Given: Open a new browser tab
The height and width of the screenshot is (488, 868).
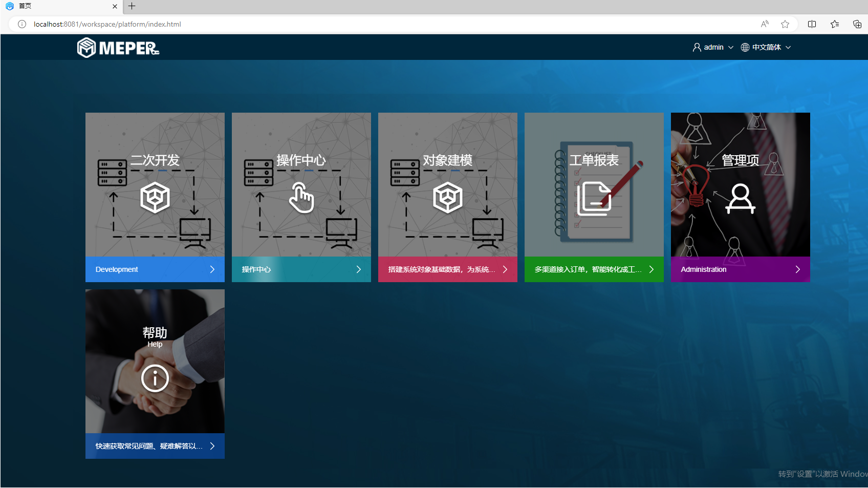Looking at the screenshot, I should 132,6.
